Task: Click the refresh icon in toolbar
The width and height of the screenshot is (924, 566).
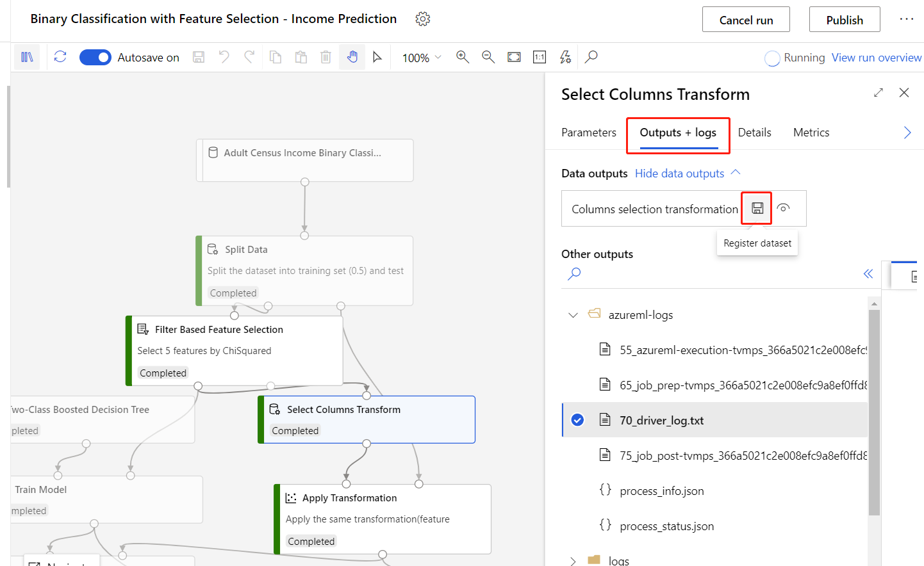Action: coord(60,57)
